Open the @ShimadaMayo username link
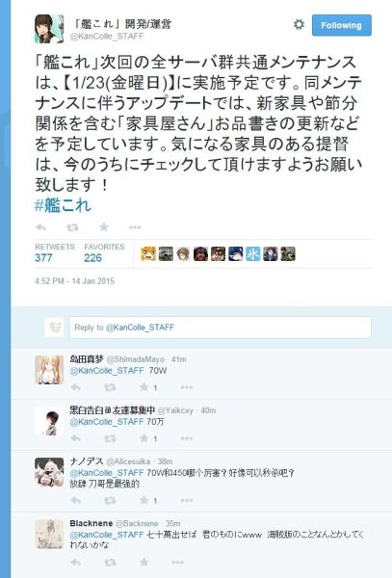Viewport: 392px width, 578px height. pos(135,359)
